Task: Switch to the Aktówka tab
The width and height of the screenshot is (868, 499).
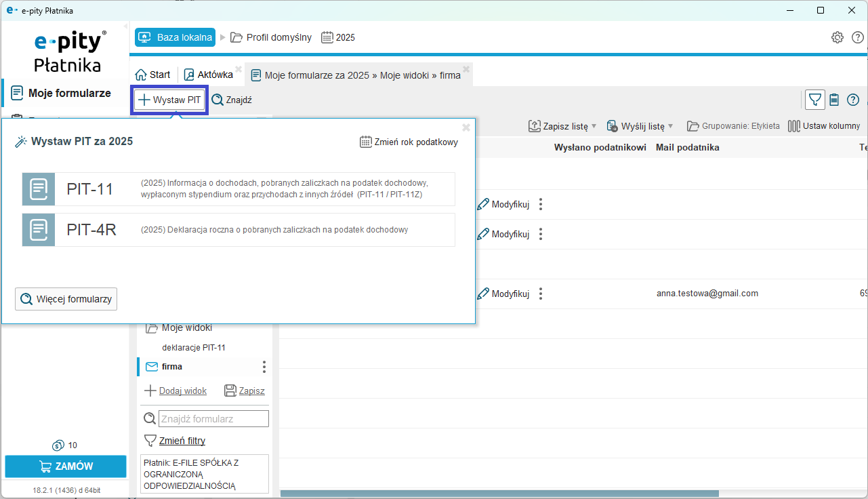Action: [x=209, y=75]
